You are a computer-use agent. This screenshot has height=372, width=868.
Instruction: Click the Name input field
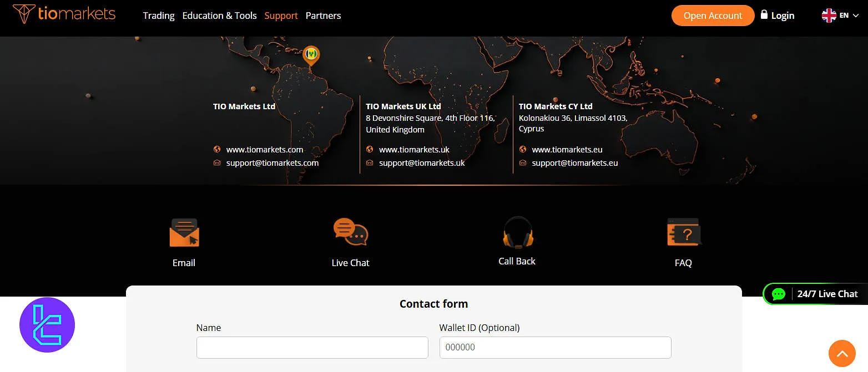click(312, 347)
